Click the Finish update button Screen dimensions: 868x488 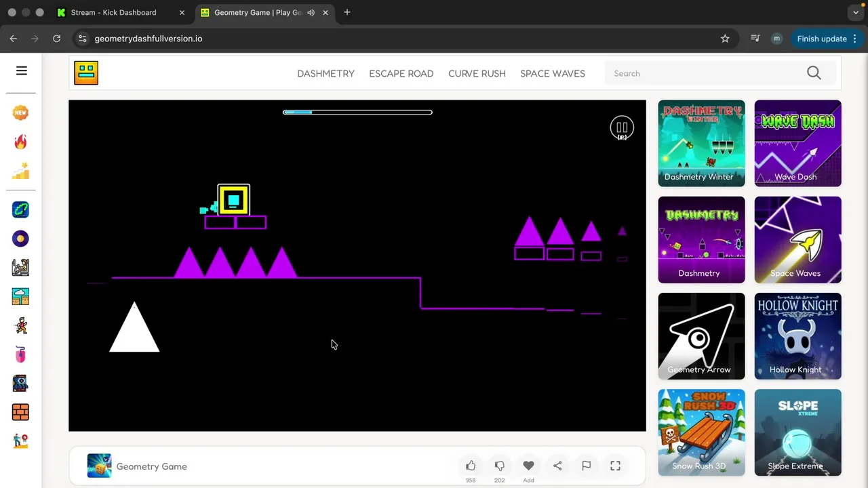tap(827, 39)
